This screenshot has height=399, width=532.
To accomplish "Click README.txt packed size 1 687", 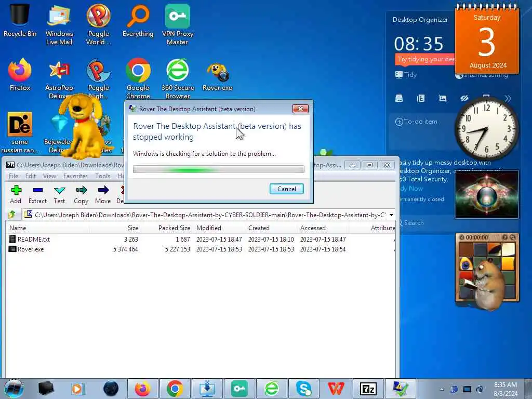I will coord(182,239).
